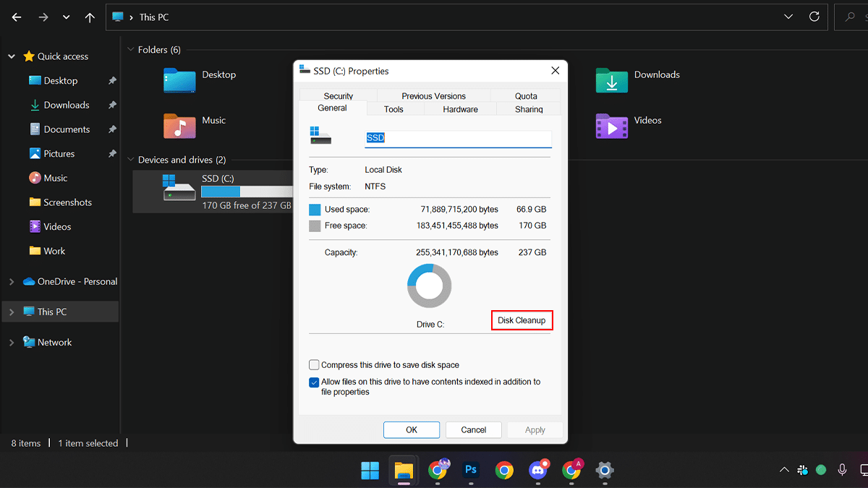Enable Compress this drive checkbox
Image resolution: width=868 pixels, height=488 pixels.
pyautogui.click(x=314, y=365)
